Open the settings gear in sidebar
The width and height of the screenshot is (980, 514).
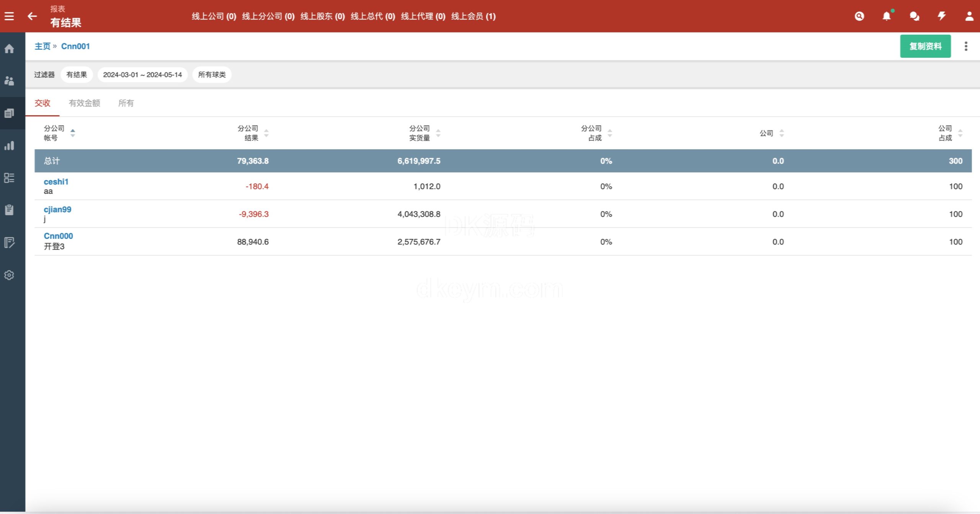pyautogui.click(x=9, y=275)
